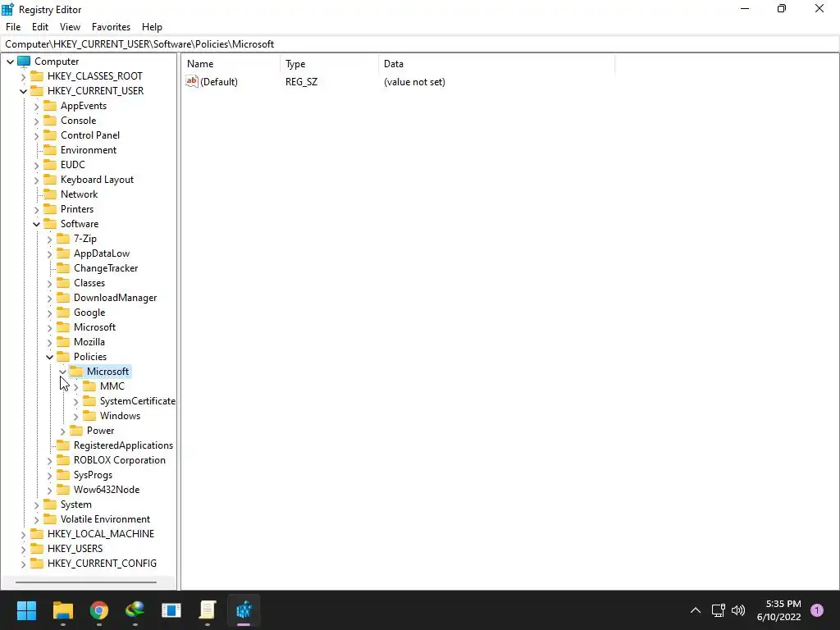Open the File menu

point(13,27)
